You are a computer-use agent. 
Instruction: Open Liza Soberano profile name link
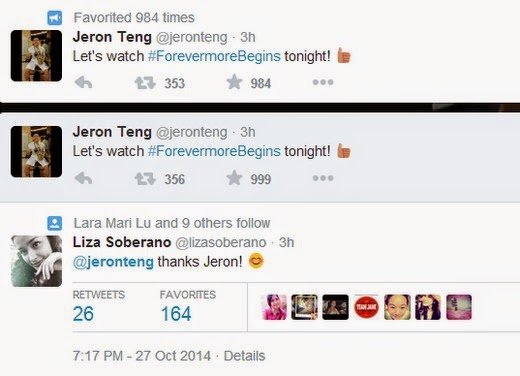tap(122, 242)
